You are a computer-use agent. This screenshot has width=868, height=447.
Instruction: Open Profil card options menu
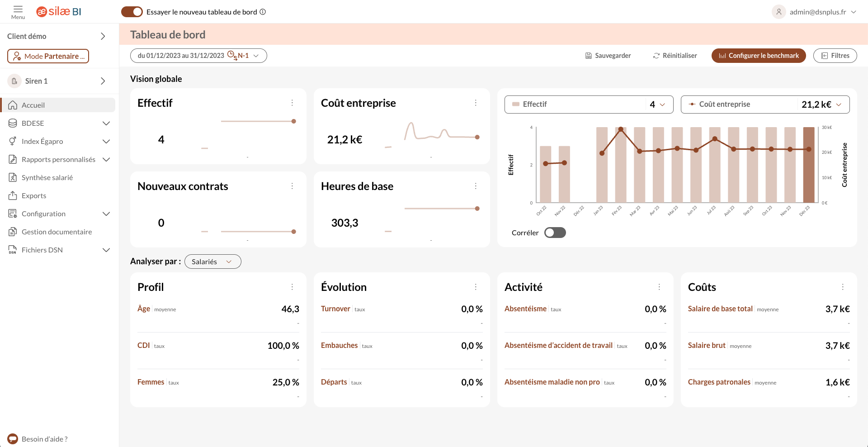coord(292,287)
